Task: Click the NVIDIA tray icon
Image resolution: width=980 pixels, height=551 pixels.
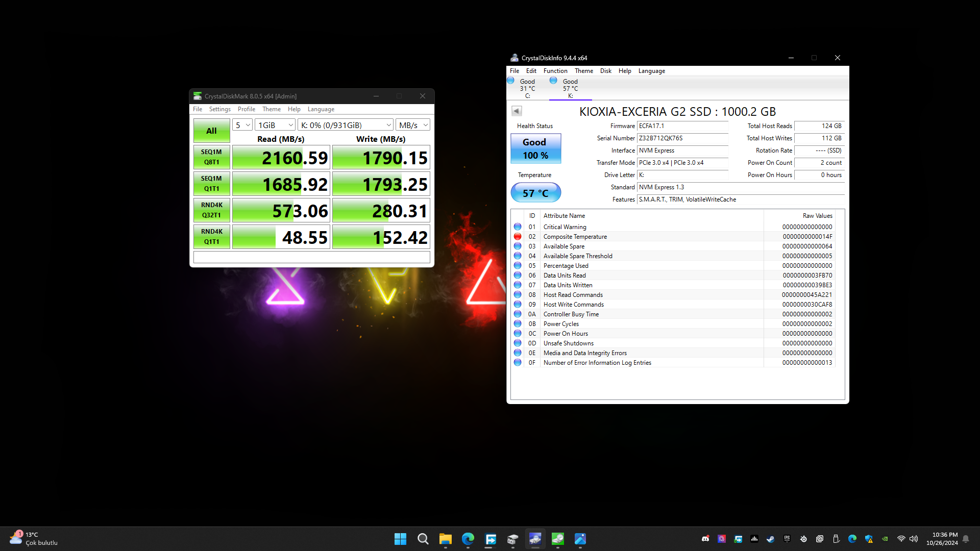Action: (x=885, y=539)
